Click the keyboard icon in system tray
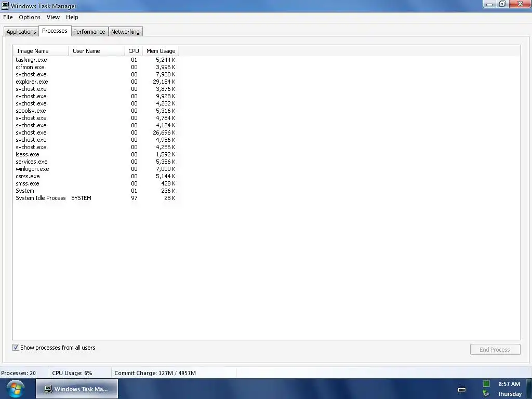 (x=462, y=390)
